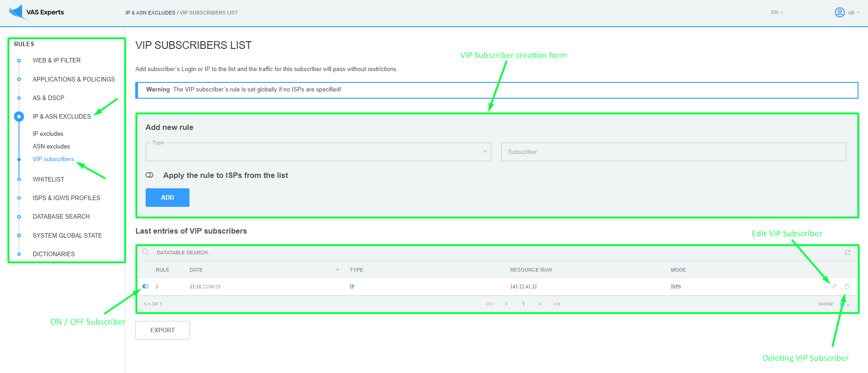
Task: Click the refresh icon in the datatable
Action: click(x=848, y=253)
